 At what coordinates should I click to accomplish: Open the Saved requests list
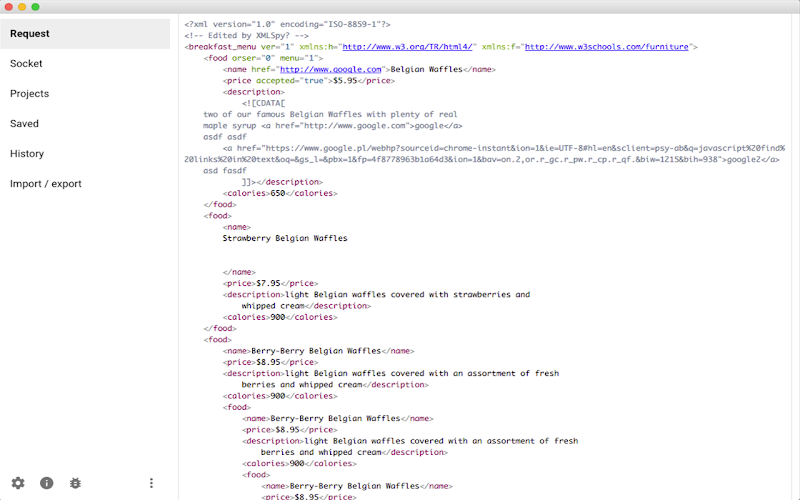pyautogui.click(x=85, y=124)
